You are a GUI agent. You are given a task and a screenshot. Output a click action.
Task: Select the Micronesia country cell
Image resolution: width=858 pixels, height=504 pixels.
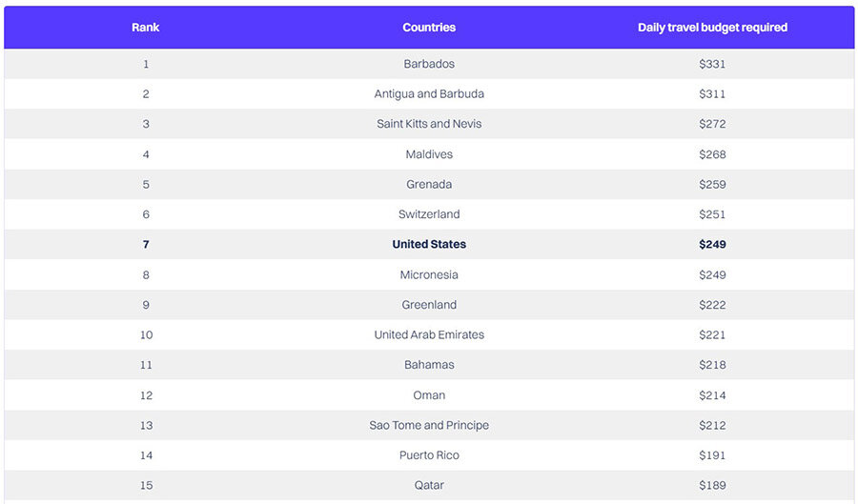429,275
